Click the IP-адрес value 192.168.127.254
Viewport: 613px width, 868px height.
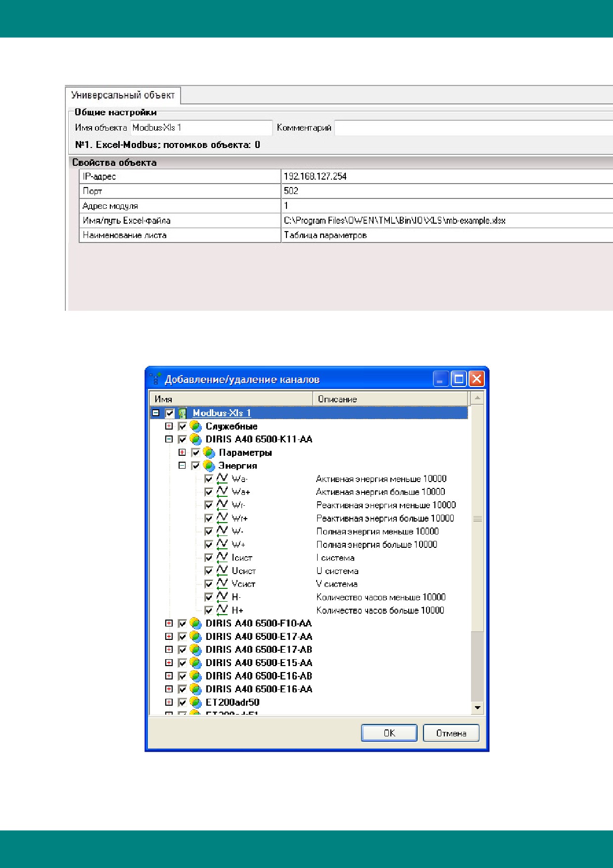[x=315, y=176]
